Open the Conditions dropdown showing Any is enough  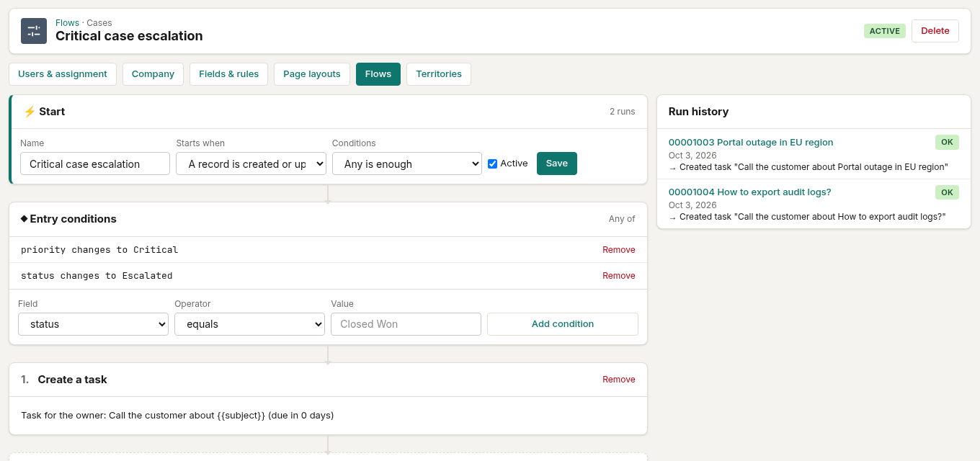pos(407,164)
